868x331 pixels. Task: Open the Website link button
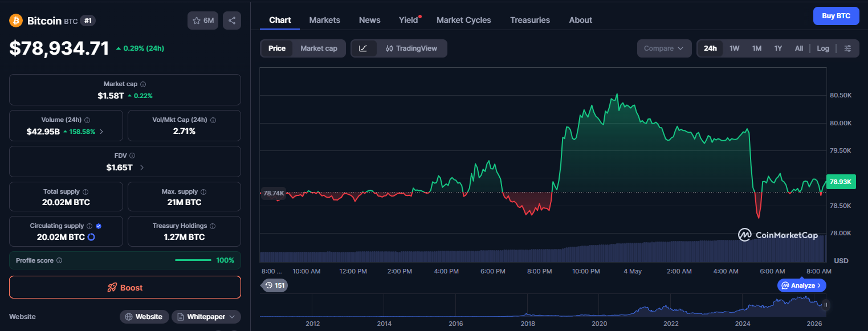click(144, 317)
